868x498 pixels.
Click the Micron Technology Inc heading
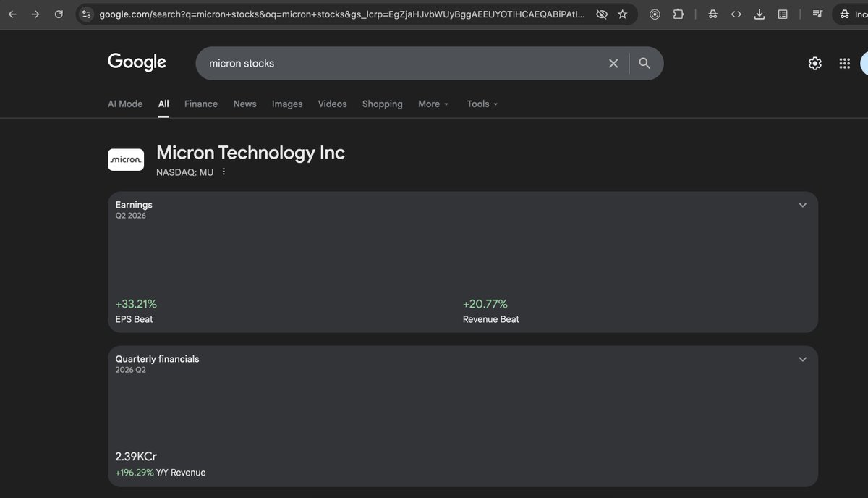click(x=250, y=153)
